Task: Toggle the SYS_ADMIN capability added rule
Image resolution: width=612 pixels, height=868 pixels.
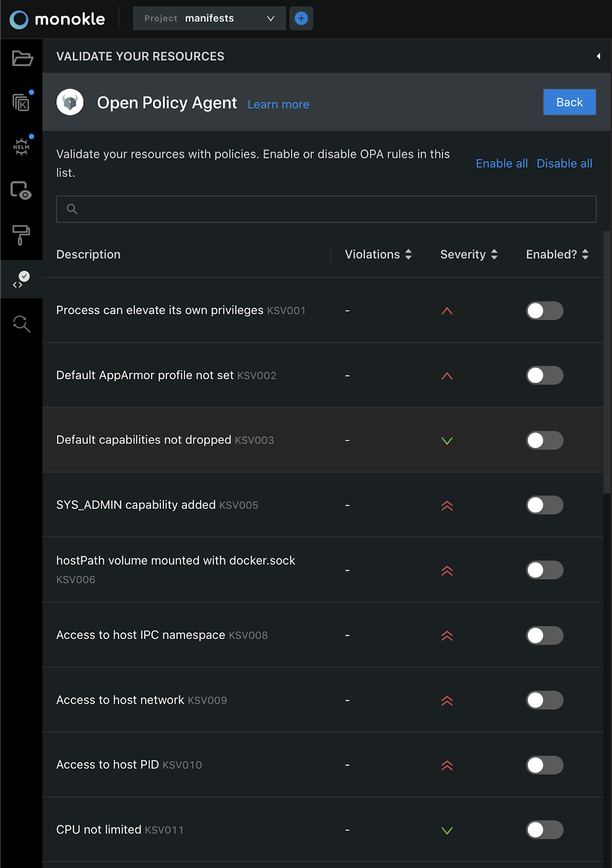Action: click(x=545, y=505)
